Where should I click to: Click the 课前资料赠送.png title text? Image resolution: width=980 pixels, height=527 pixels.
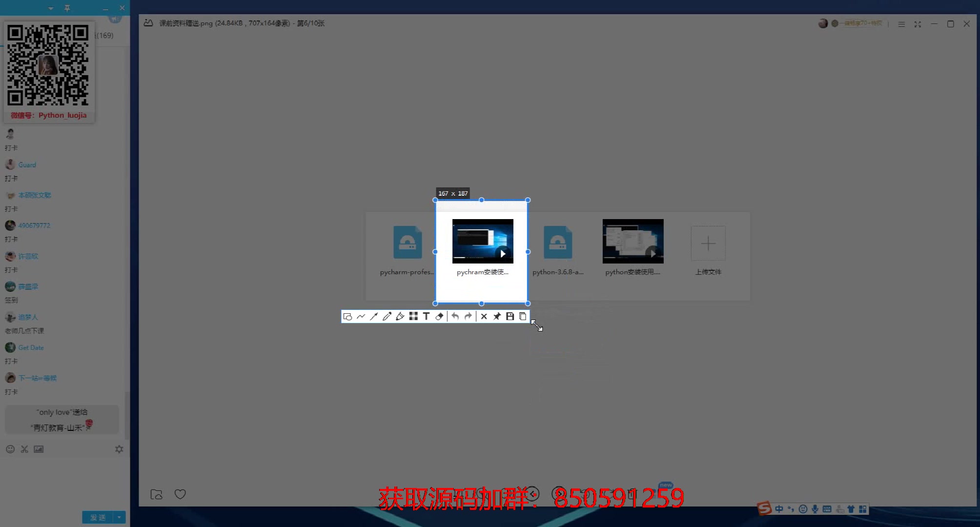pyautogui.click(x=186, y=23)
